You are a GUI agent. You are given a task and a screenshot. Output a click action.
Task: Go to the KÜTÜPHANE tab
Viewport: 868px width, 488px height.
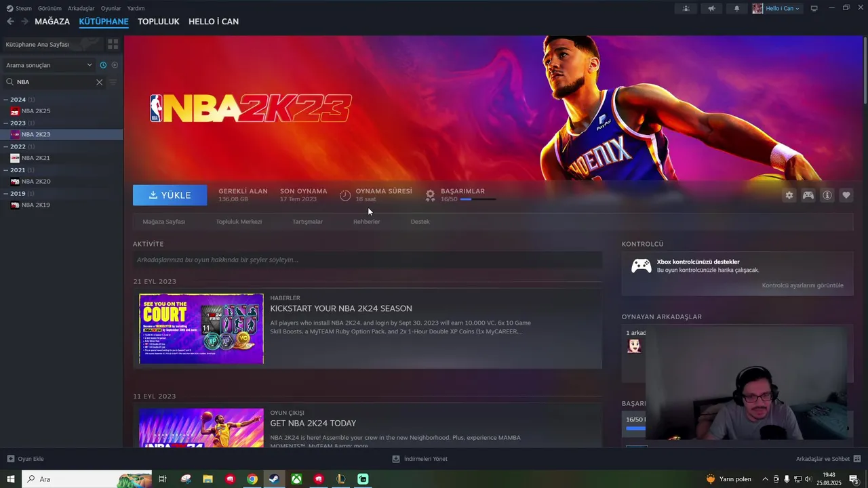tap(104, 22)
